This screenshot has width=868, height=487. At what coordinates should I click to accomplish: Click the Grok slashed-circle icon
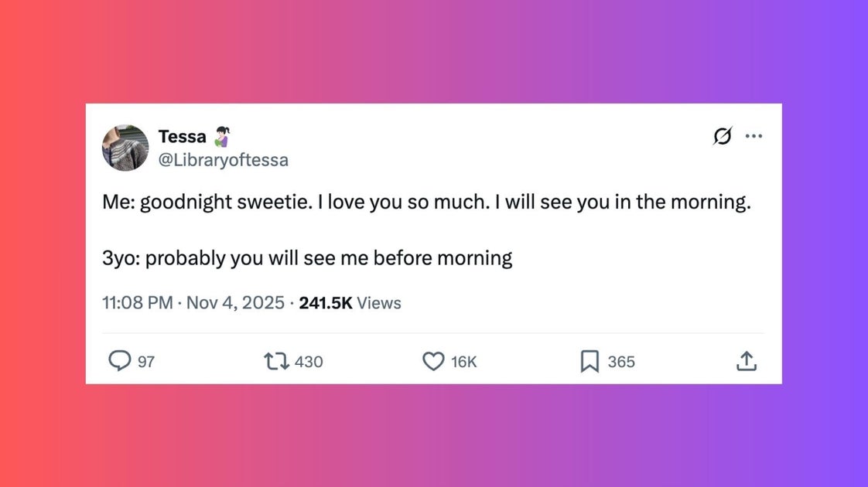click(x=722, y=137)
